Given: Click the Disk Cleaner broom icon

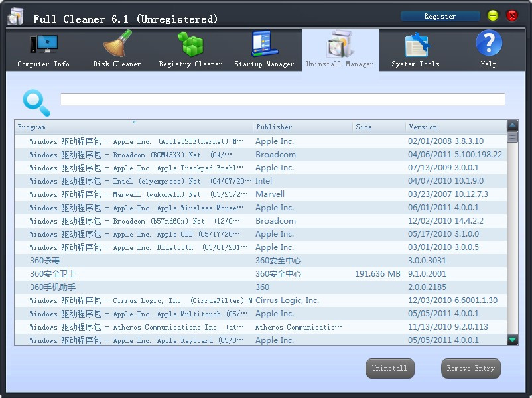Looking at the screenshot, I should click(117, 43).
